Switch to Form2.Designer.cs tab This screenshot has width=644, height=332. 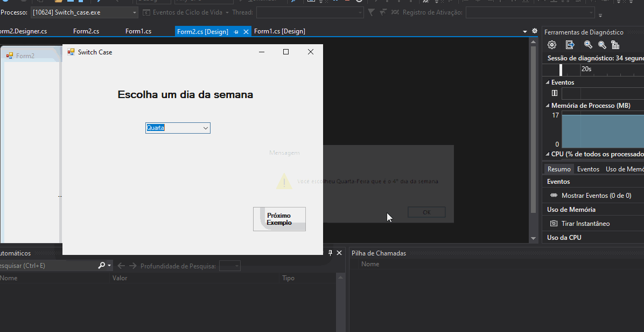pyautogui.click(x=23, y=31)
